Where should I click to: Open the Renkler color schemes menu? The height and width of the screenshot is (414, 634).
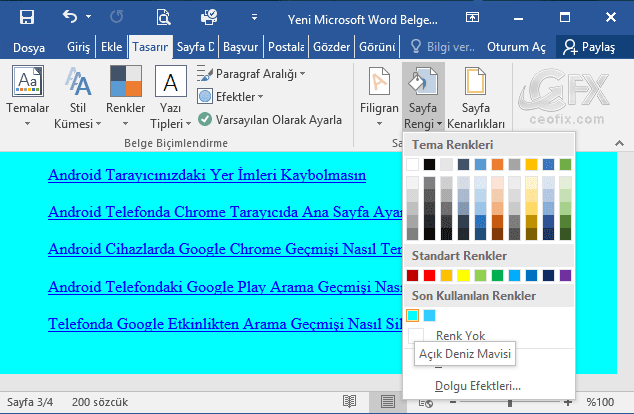(125, 96)
